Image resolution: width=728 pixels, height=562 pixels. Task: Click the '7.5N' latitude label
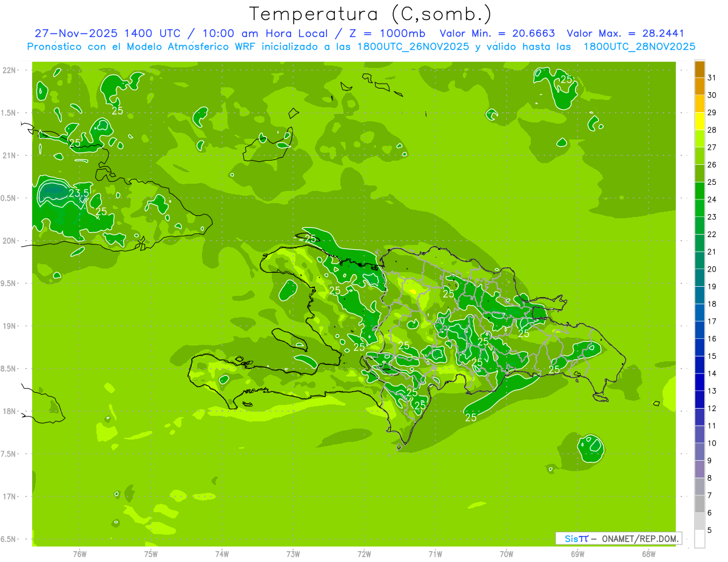coord(8,454)
